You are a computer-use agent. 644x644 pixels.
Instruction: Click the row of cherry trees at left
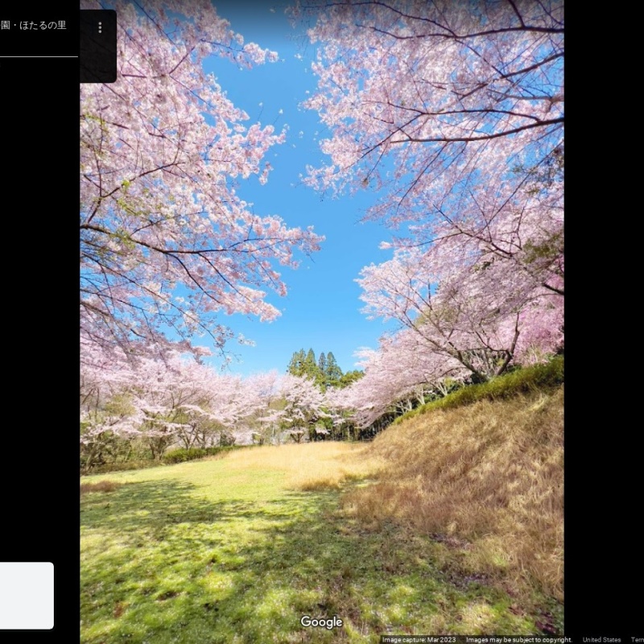click(x=177, y=411)
